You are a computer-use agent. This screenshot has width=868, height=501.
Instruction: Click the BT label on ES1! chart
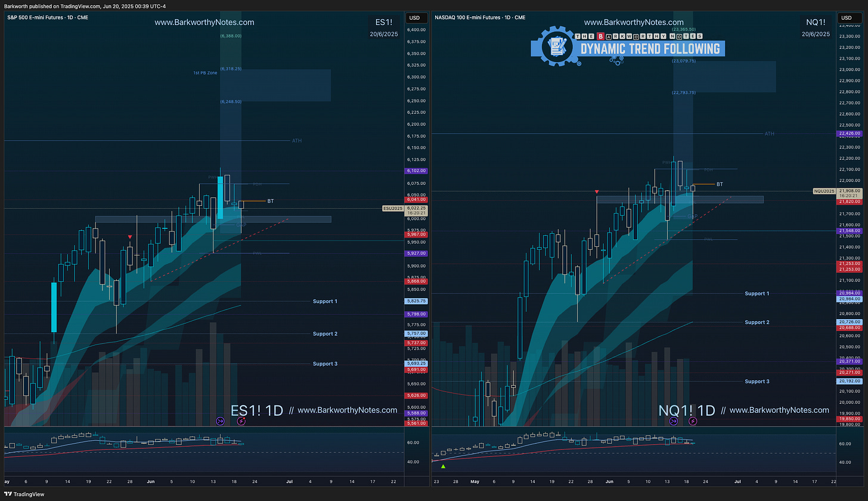click(x=271, y=201)
